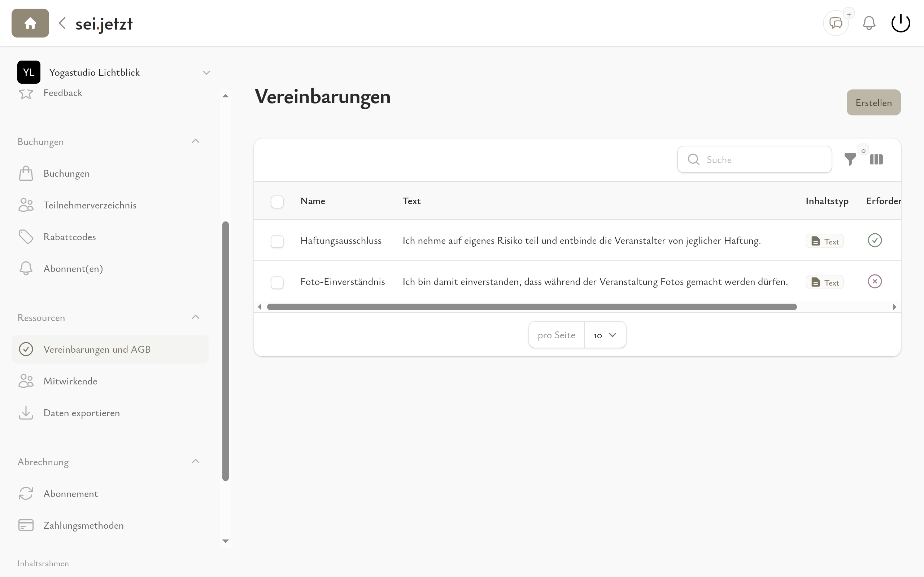Screen dimensions: 924x577
Task: Open the column chooser icon
Action: pos(876,159)
